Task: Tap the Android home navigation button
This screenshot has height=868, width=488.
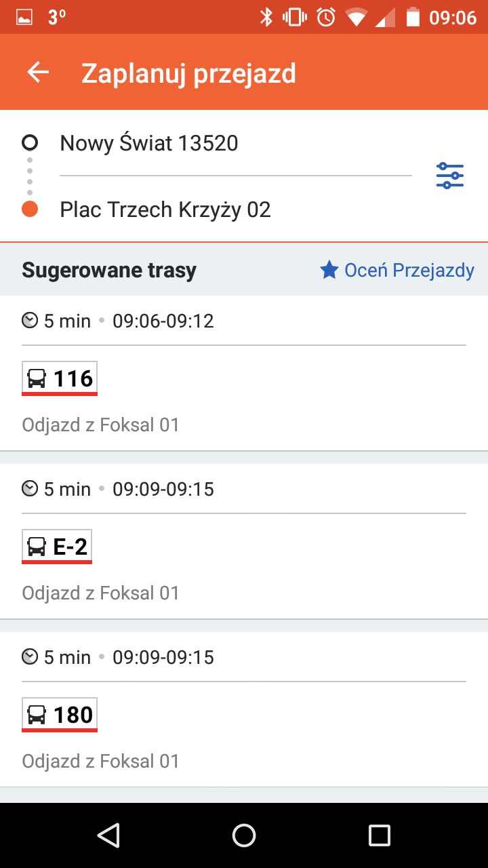Action: (x=244, y=835)
